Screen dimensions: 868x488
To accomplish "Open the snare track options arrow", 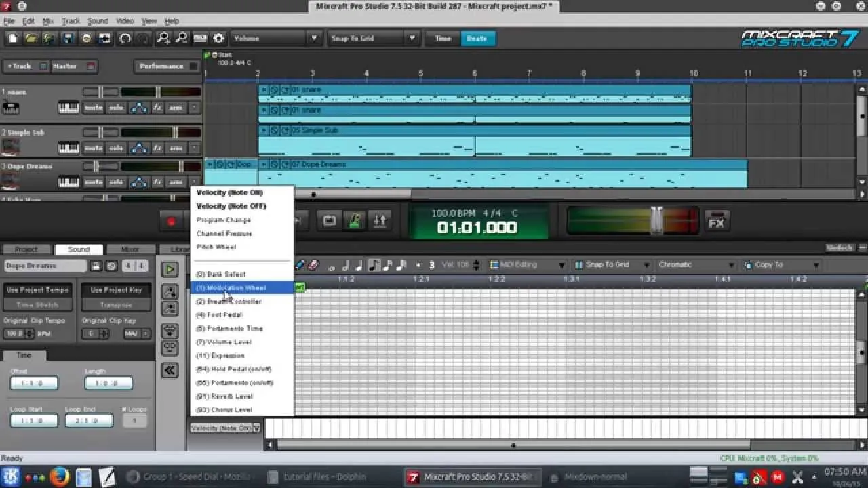I will tap(194, 108).
